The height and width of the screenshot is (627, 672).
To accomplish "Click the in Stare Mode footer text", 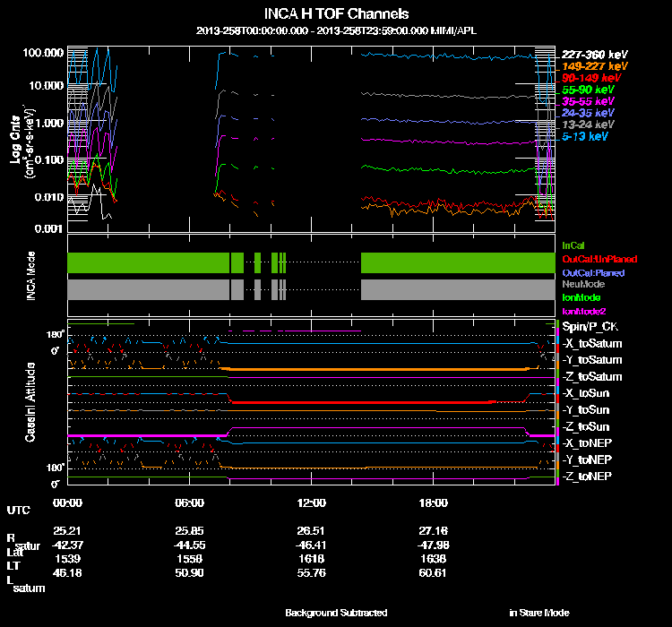I will click(x=538, y=613).
